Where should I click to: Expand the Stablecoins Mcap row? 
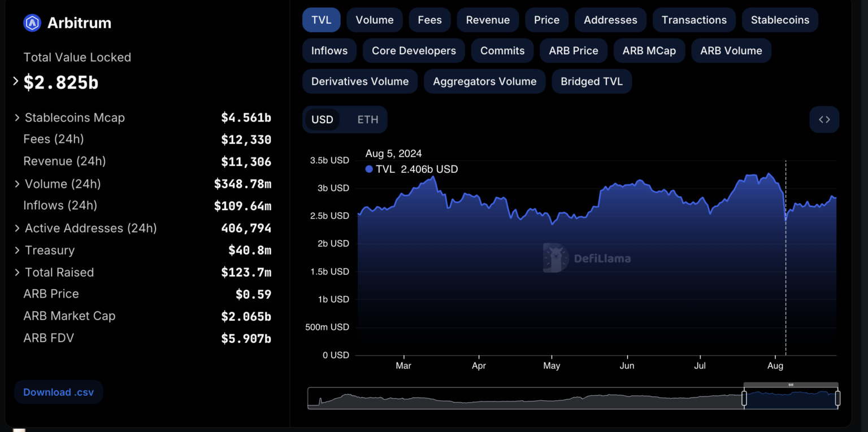click(17, 117)
